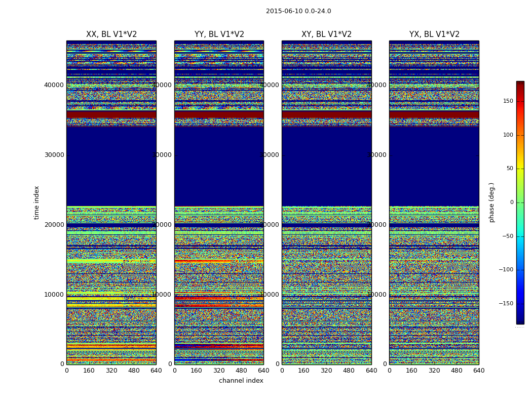Click the 160 channel tick under XX plot
532x405 pixels.
coord(89,371)
